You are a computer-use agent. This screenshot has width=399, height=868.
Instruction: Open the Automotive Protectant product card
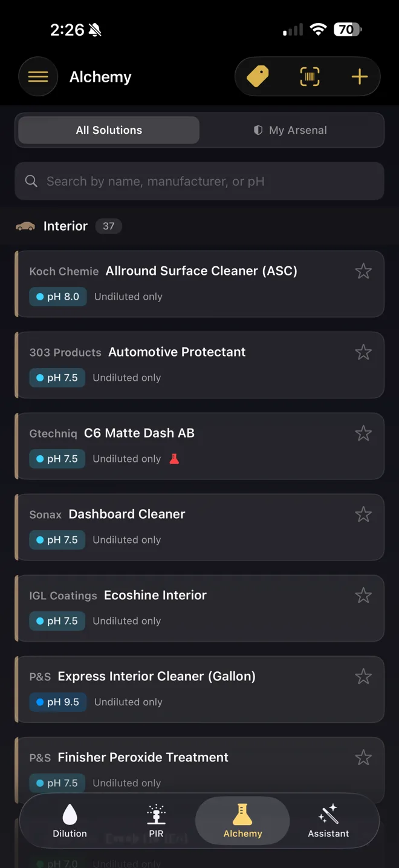coord(181,364)
